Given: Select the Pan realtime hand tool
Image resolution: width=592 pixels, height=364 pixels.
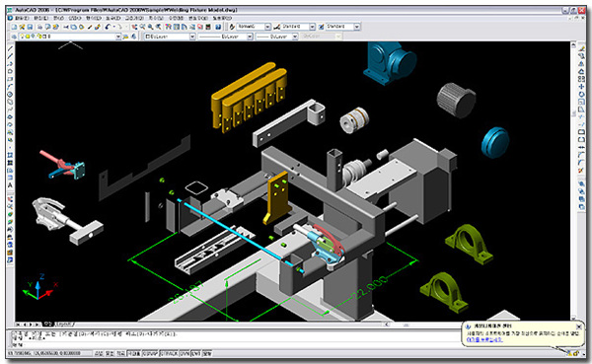Looking at the screenshot, I should click(134, 27).
